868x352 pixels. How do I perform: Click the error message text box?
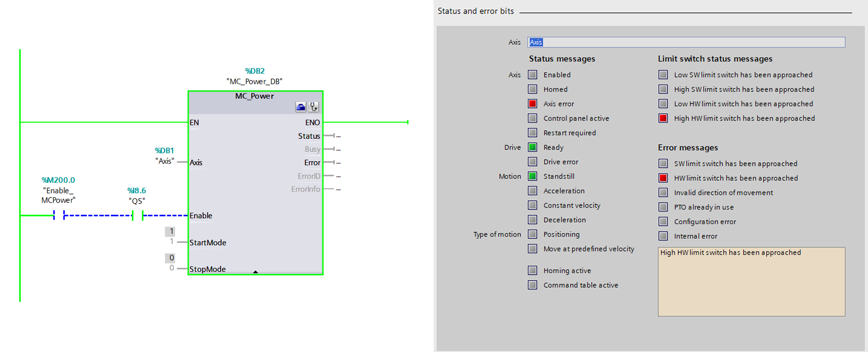[752, 282]
